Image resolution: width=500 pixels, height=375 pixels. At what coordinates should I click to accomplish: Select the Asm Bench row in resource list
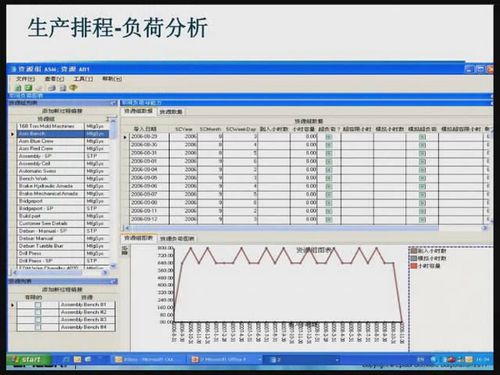[x=63, y=134]
